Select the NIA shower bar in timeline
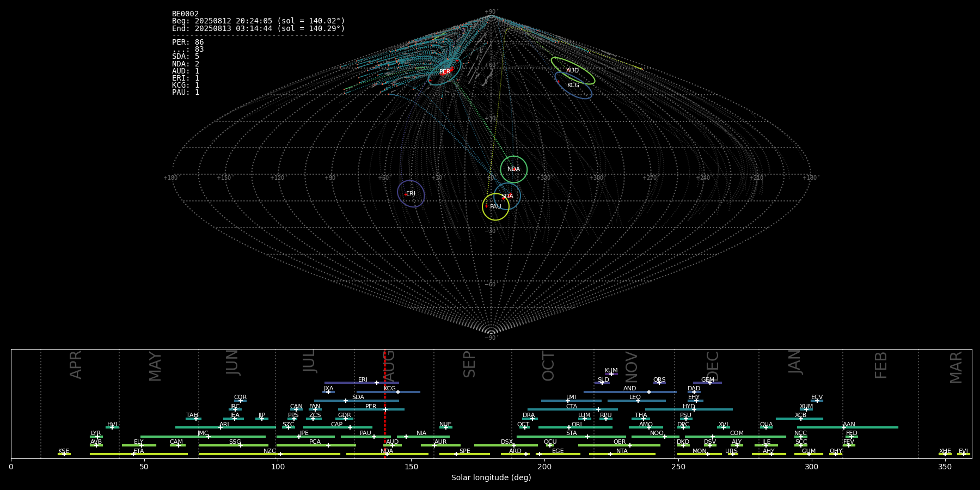This screenshot has height=490, width=980. pos(423,436)
